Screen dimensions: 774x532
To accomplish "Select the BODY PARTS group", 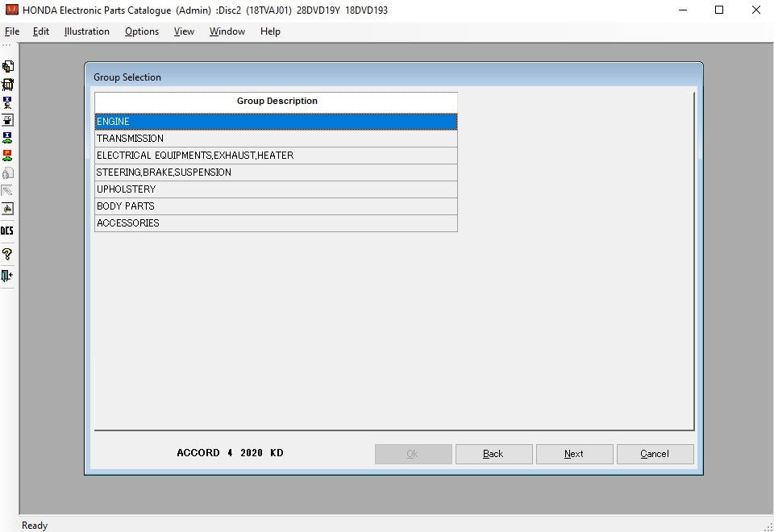I will [276, 206].
